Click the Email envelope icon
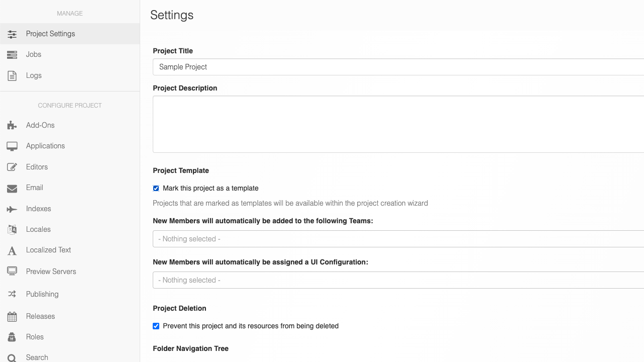644x362 pixels. coord(12,188)
